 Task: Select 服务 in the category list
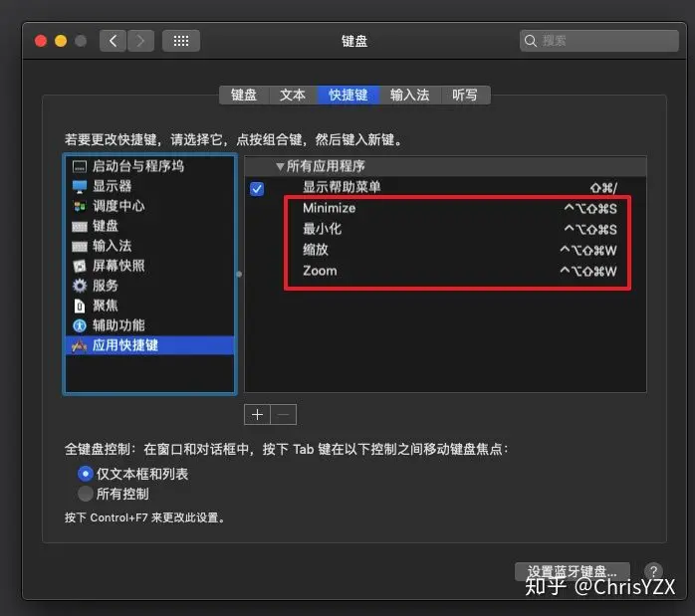tap(149, 286)
